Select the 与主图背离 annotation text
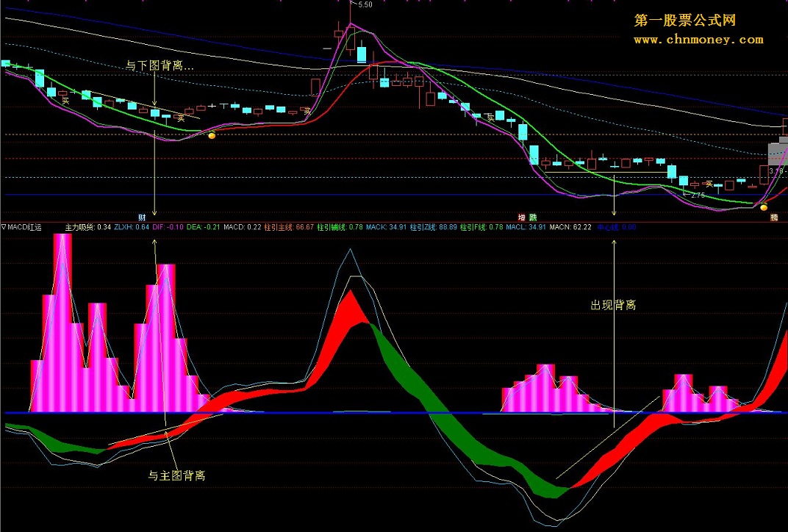Viewport: 788px width, 532px height. pyautogui.click(x=176, y=475)
